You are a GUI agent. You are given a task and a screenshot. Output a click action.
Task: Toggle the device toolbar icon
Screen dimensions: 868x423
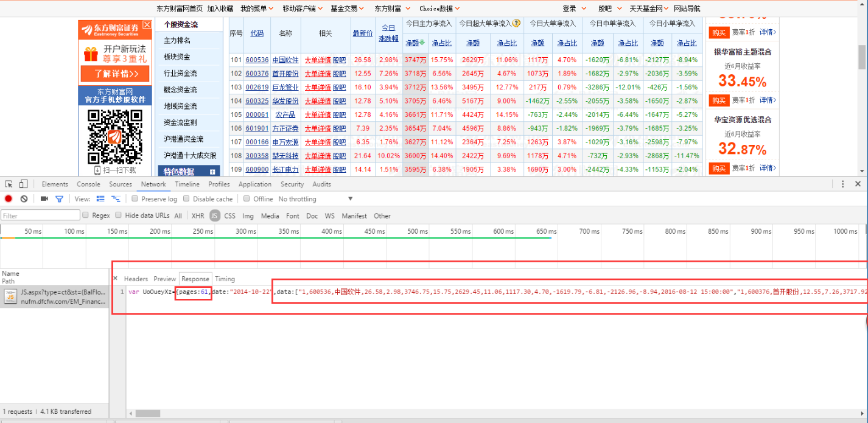23,184
